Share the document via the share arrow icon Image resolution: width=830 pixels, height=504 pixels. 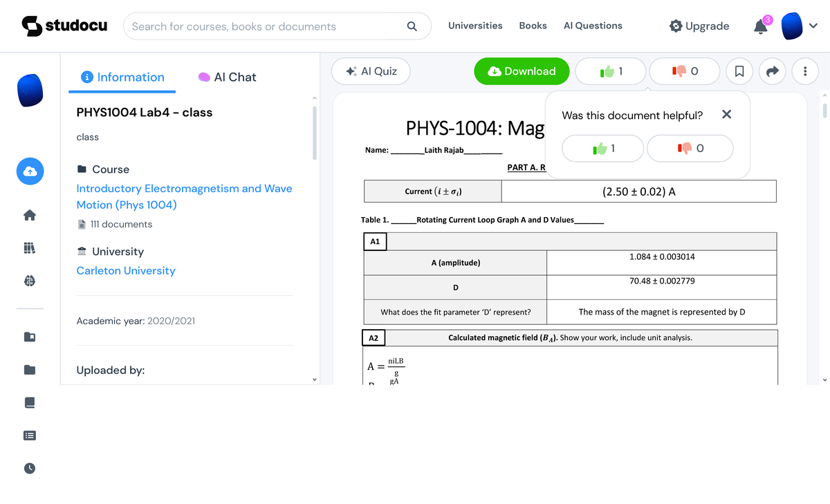point(772,71)
